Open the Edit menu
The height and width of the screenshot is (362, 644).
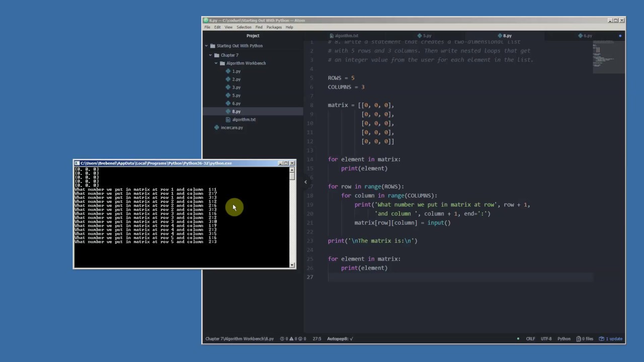(217, 27)
